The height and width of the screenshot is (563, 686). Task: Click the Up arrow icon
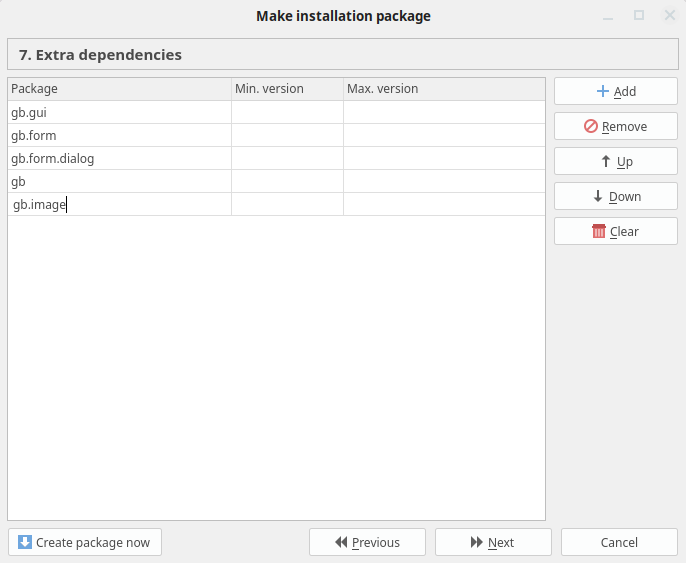[x=606, y=161]
